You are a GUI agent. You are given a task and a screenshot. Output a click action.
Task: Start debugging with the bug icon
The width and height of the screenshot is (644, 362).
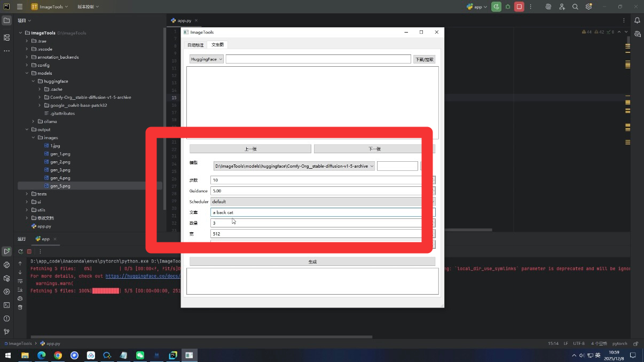click(508, 7)
